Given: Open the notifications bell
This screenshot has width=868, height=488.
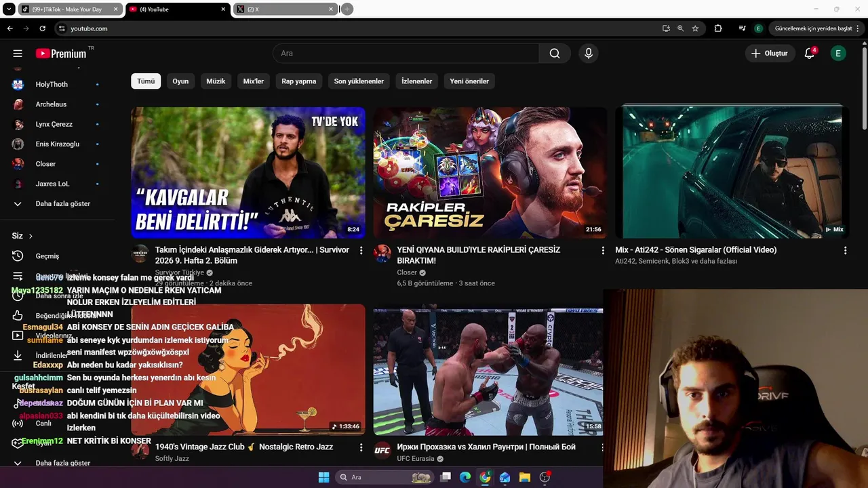Looking at the screenshot, I should (x=810, y=54).
